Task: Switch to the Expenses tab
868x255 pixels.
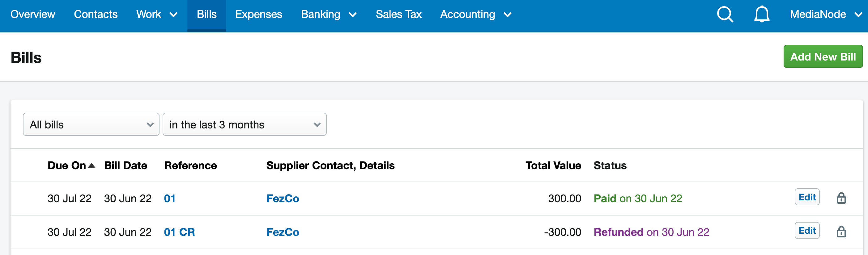Action: click(x=258, y=15)
